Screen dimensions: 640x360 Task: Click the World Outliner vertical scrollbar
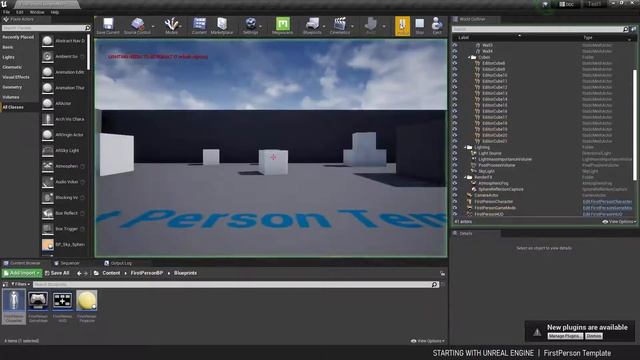635,124
